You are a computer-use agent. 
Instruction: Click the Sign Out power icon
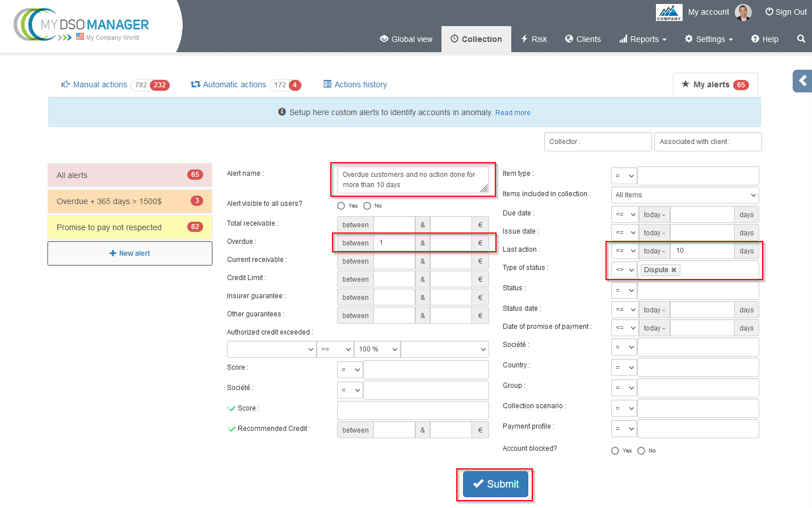point(769,12)
